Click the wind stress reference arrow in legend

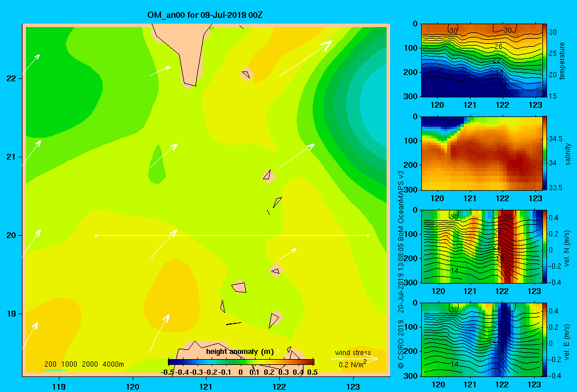(355, 359)
